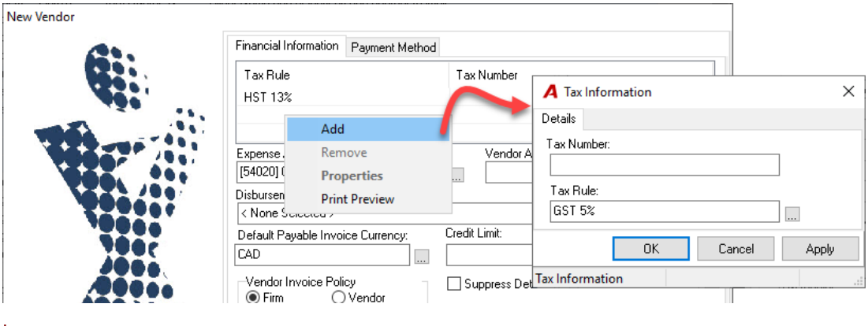This screenshot has height=326, width=868.
Task: Open browse button beside CAD currency field
Action: click(x=421, y=256)
